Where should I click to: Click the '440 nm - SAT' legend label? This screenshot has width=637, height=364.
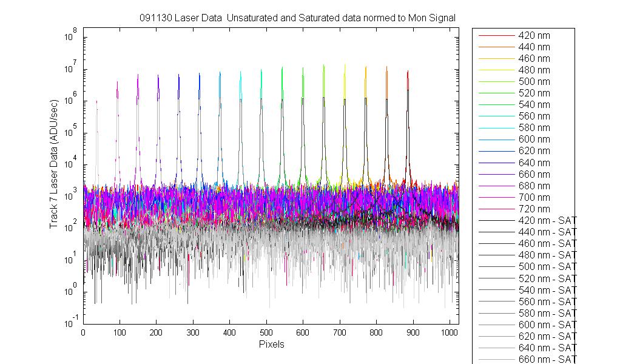547,232
